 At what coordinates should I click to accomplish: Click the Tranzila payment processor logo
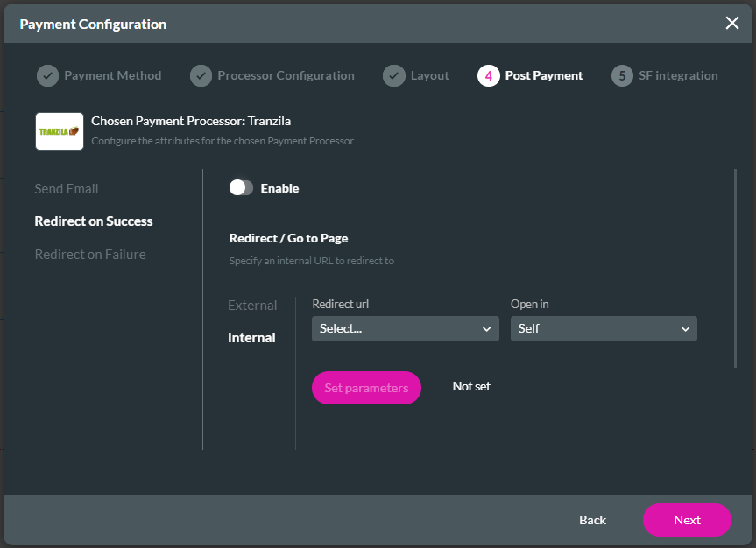pyautogui.click(x=59, y=130)
